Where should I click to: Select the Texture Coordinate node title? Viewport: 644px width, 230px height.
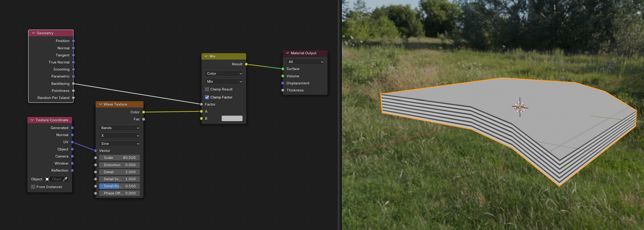coord(52,120)
